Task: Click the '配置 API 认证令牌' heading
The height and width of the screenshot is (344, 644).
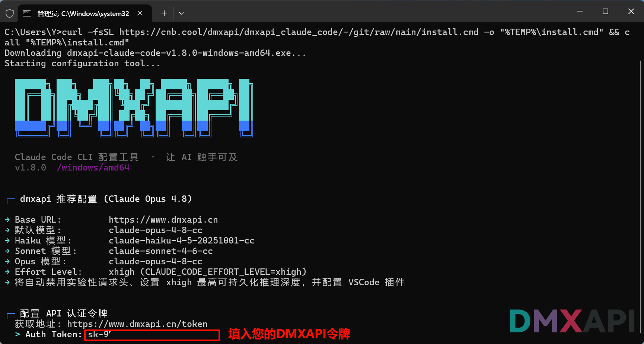Action: [64, 313]
